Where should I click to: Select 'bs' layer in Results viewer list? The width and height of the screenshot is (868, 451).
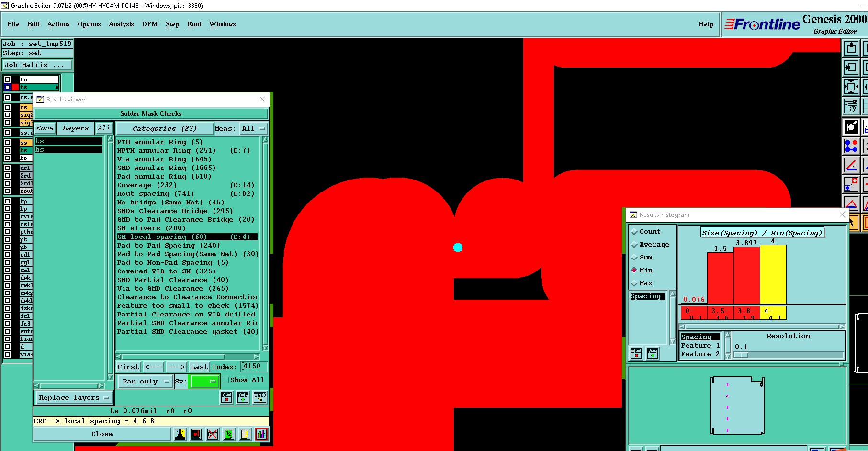(69, 150)
